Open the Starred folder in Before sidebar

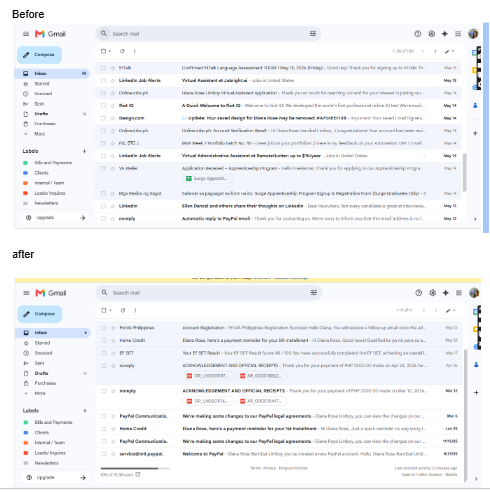pos(42,84)
